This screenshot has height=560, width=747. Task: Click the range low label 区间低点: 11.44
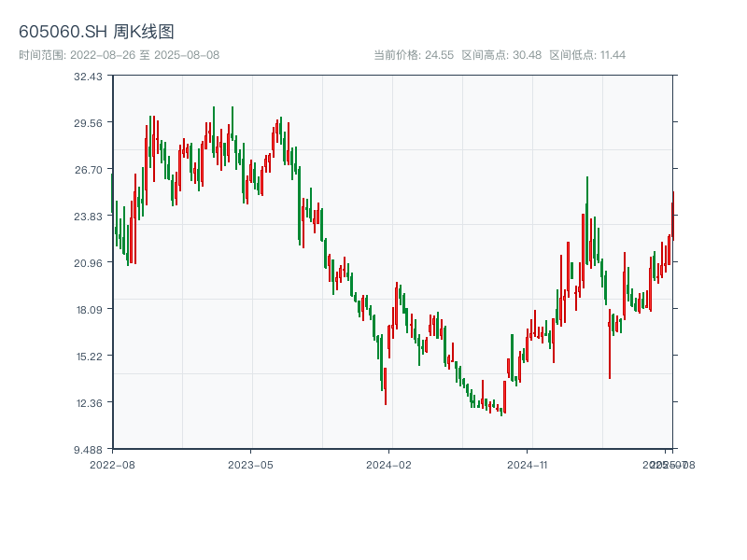(x=587, y=55)
